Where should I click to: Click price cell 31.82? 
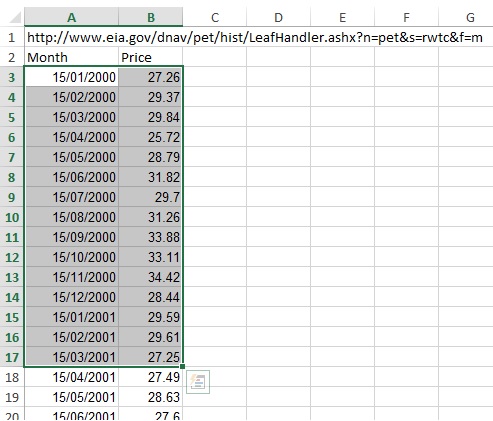tap(151, 177)
